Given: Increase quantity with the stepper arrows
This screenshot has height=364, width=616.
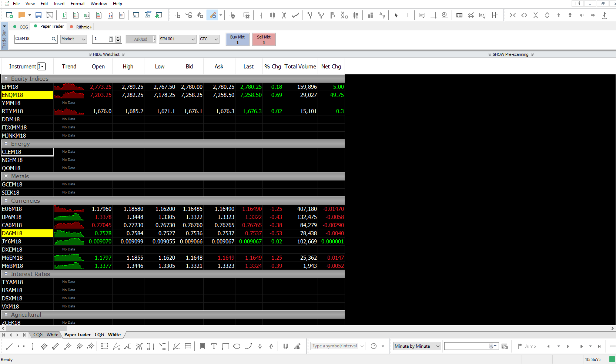Looking at the screenshot, I should pos(118,37).
